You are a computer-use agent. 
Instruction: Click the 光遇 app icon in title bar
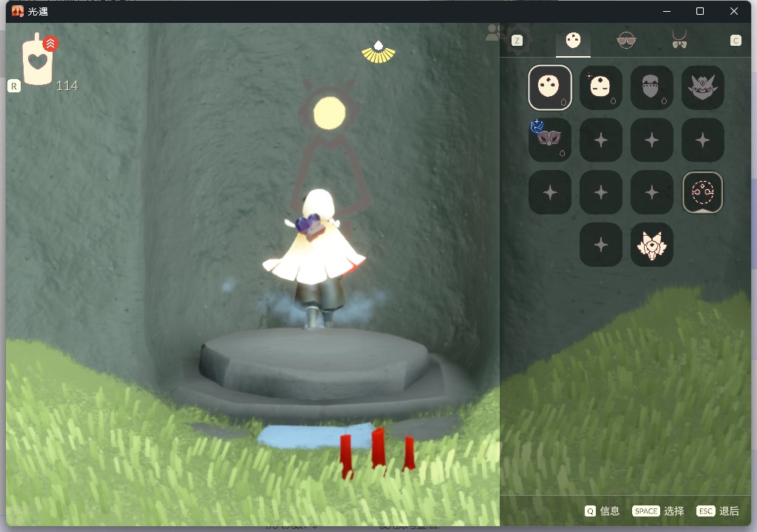point(18,11)
